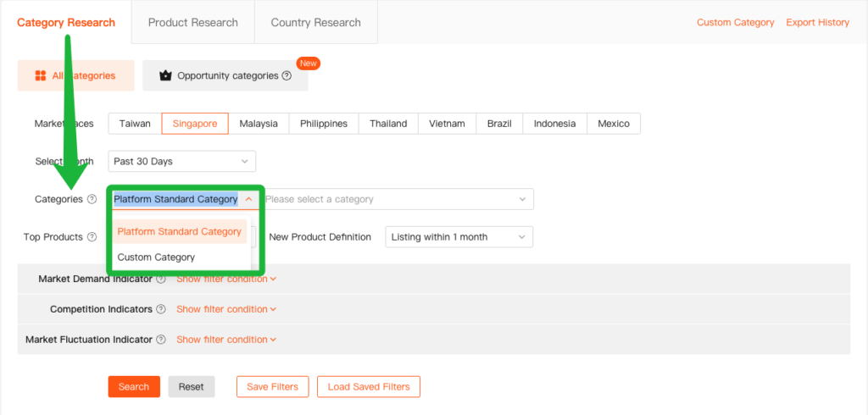Click help icon next to Market Fluctuation Indicator
This screenshot has height=415, width=868.
tap(161, 340)
